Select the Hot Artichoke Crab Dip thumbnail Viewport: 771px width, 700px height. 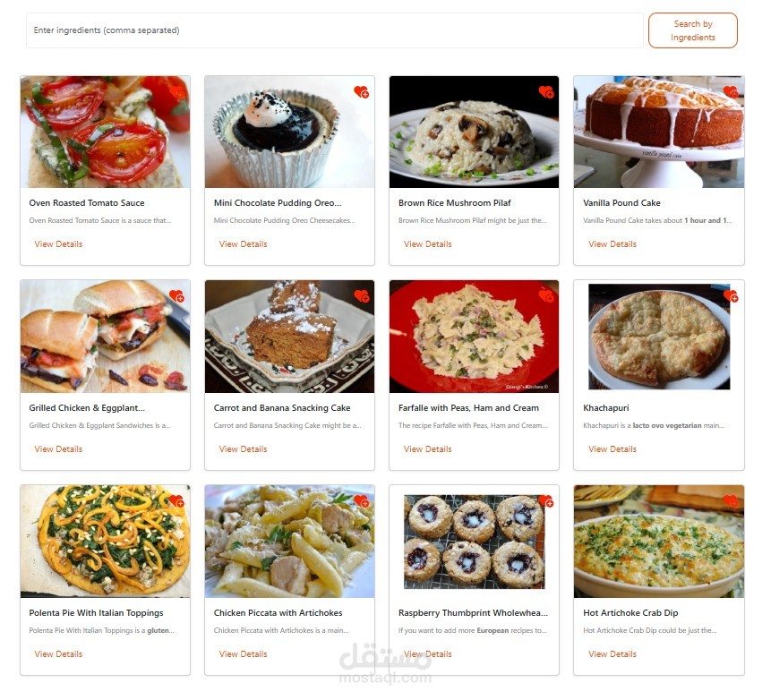659,542
